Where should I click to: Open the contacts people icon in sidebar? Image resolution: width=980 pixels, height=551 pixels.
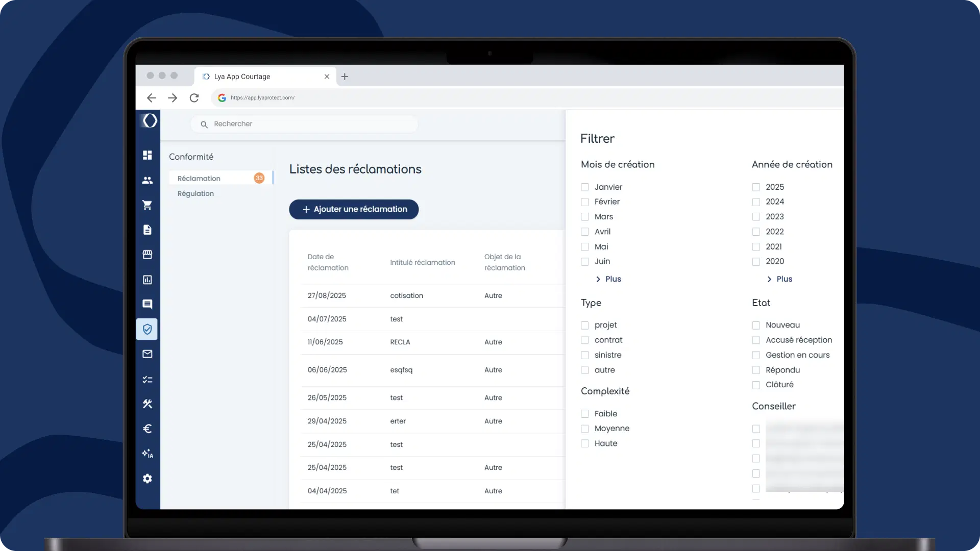[148, 180]
